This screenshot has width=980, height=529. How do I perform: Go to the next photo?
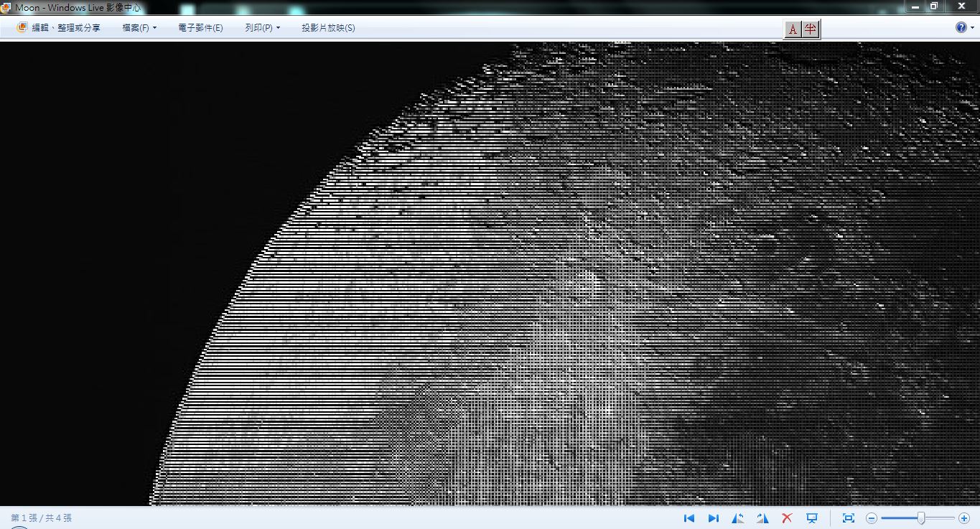tap(714, 518)
